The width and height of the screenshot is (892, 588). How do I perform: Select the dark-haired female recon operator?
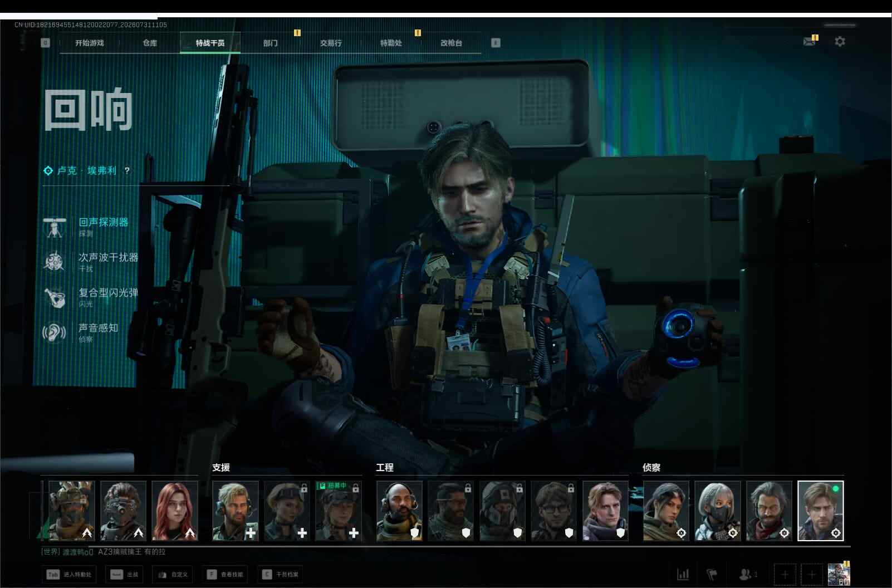point(666,511)
